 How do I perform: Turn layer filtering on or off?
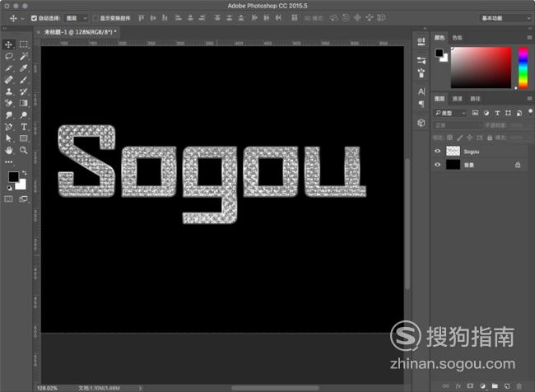pos(530,112)
